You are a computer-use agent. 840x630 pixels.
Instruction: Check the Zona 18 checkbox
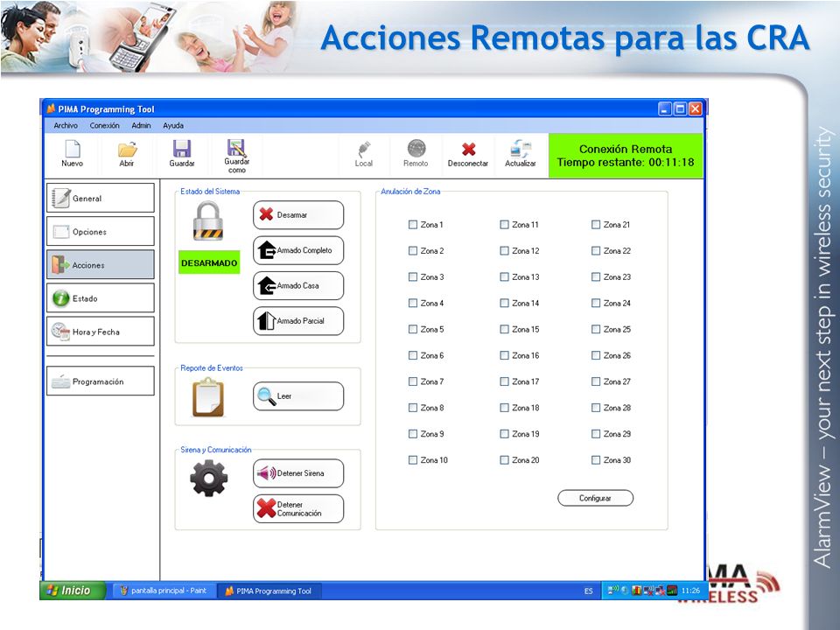[504, 408]
